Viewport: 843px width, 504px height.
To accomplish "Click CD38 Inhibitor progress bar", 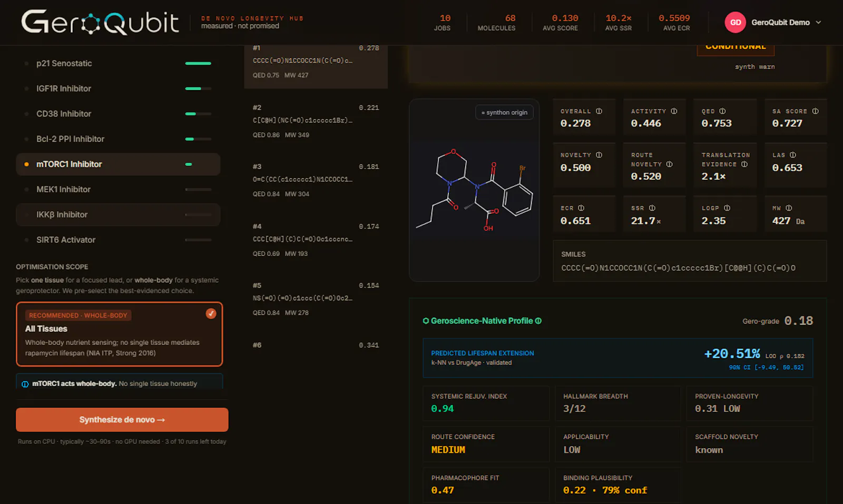I will [x=198, y=114].
